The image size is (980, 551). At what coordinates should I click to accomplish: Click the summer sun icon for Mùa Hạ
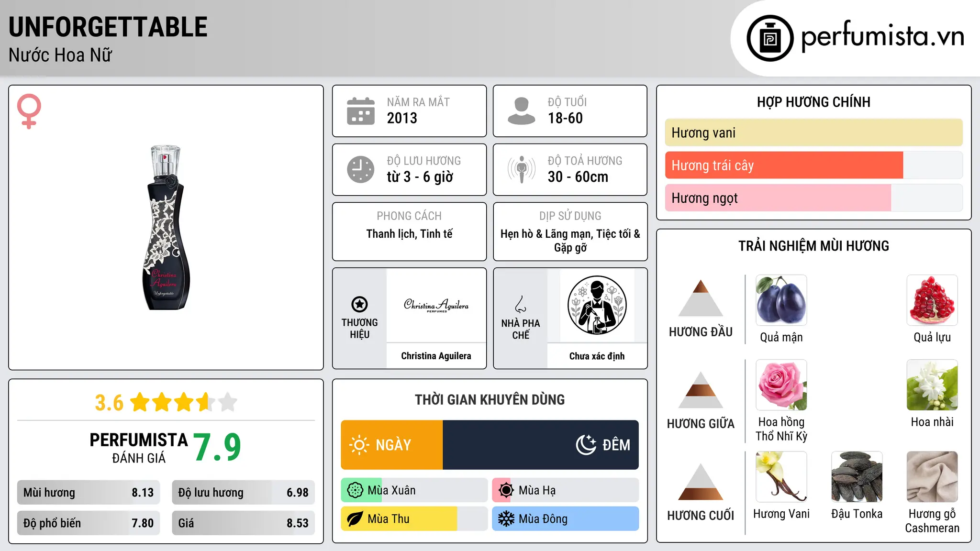coord(506,490)
